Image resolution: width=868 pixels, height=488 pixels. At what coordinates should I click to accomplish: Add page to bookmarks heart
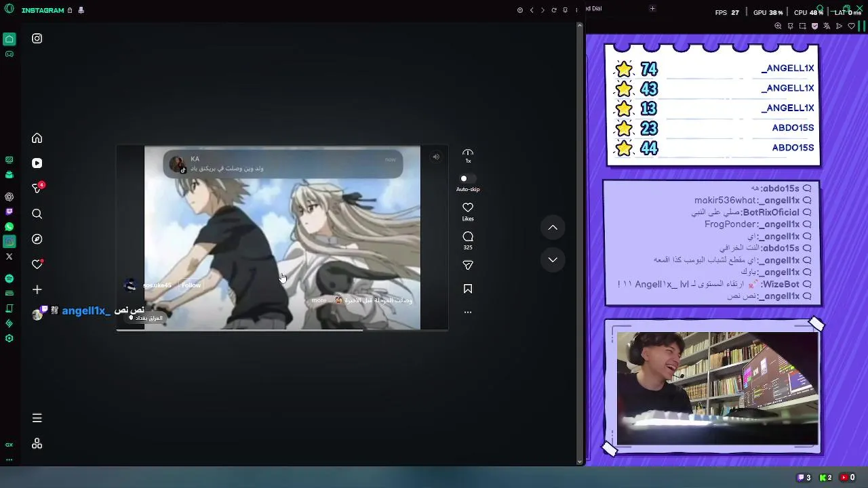click(x=851, y=26)
